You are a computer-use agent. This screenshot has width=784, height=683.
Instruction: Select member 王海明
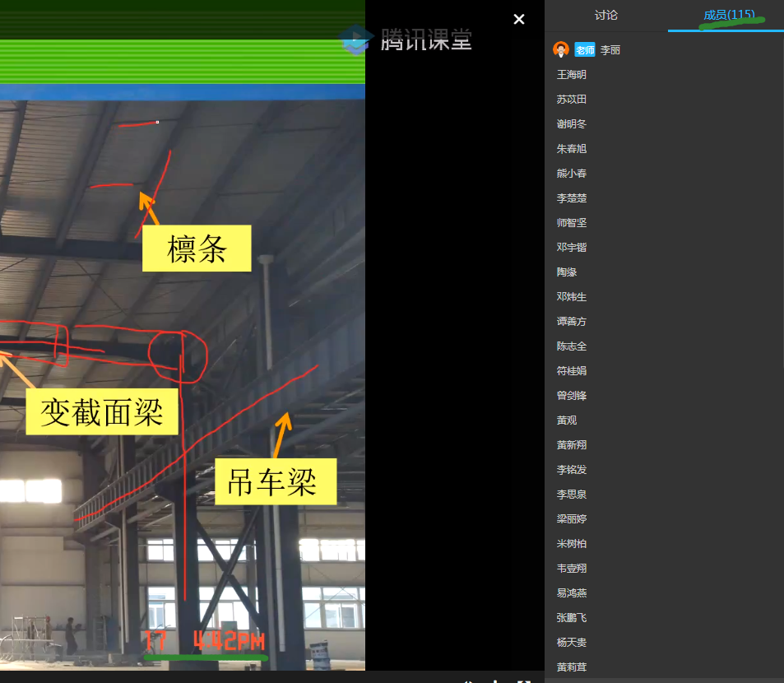click(x=572, y=75)
